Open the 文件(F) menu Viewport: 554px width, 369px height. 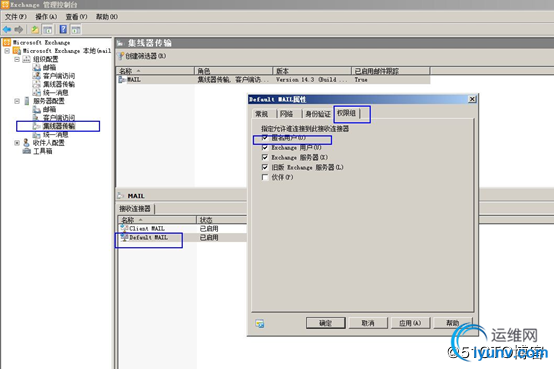(x=16, y=17)
